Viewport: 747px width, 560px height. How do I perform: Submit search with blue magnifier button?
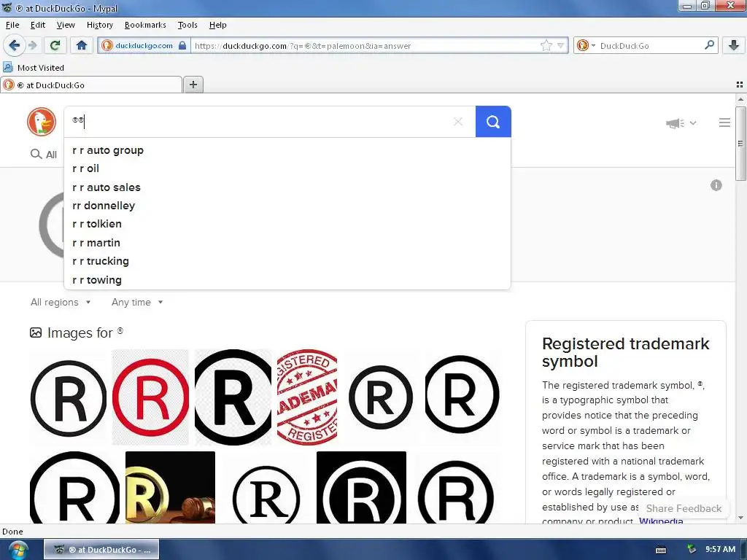pyautogui.click(x=493, y=122)
